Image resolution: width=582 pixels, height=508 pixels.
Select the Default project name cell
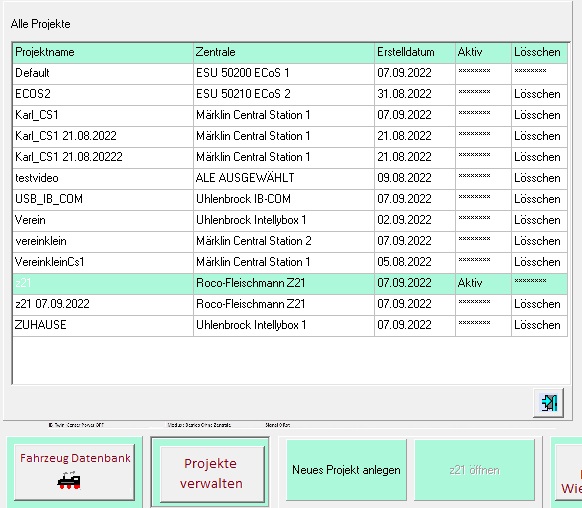point(103,73)
